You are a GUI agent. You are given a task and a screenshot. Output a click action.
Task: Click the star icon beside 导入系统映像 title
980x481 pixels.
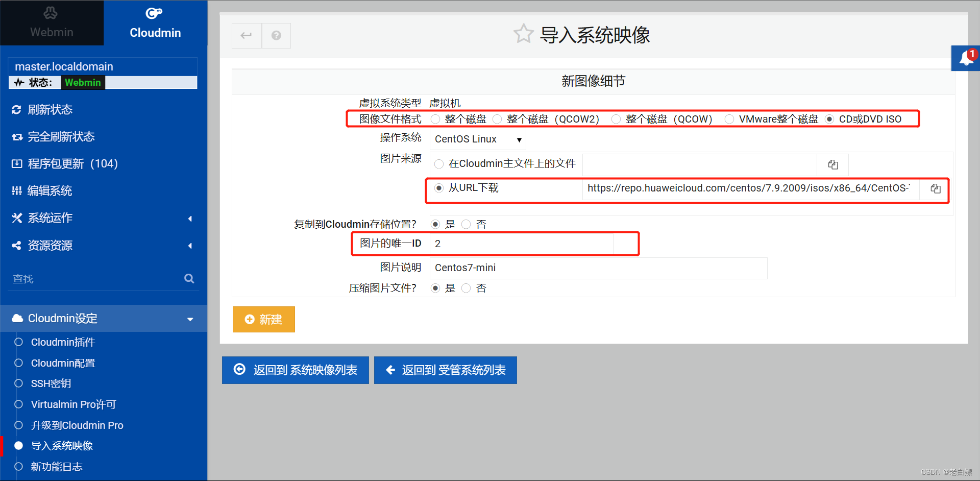click(523, 34)
